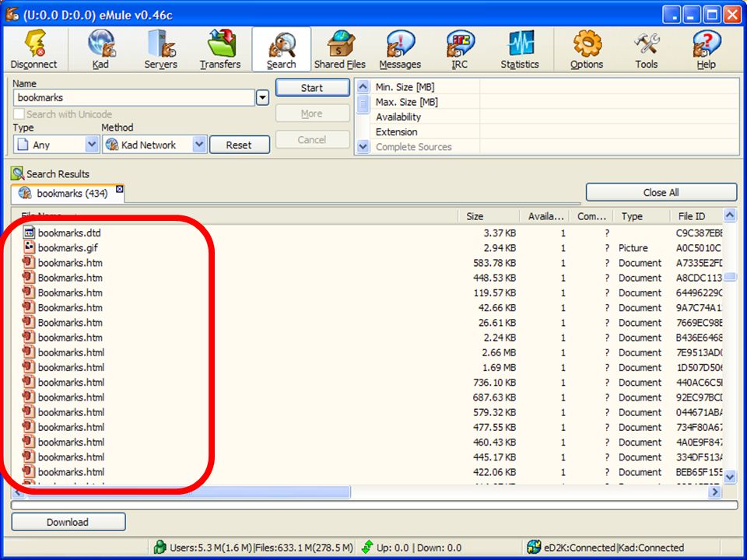
Task: Open the Type dropdown showing Any
Action: pyautogui.click(x=92, y=145)
